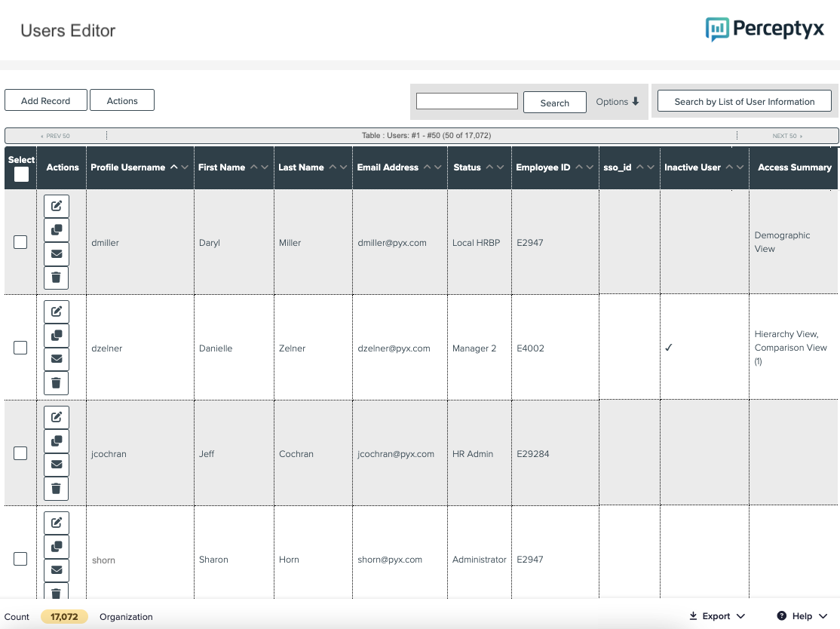The width and height of the screenshot is (840, 629).
Task: Sort Status column ascending
Action: [489, 167]
